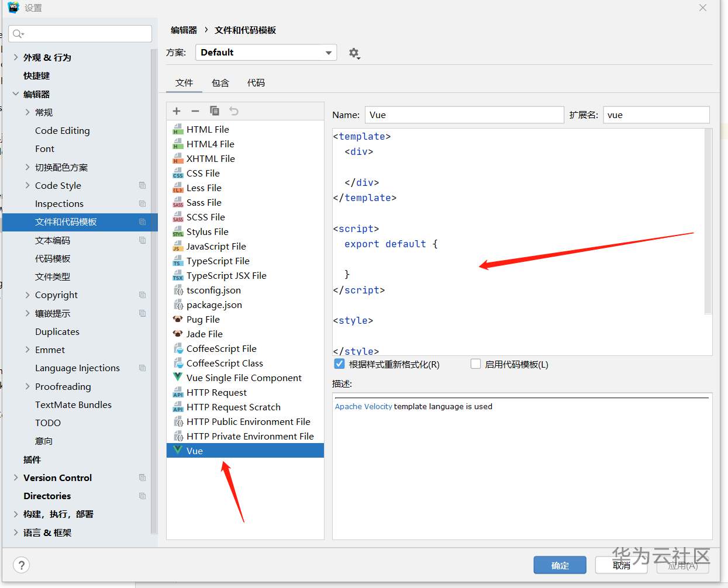Select the CSS File template icon
This screenshot has height=588, width=728.
pyautogui.click(x=178, y=173)
